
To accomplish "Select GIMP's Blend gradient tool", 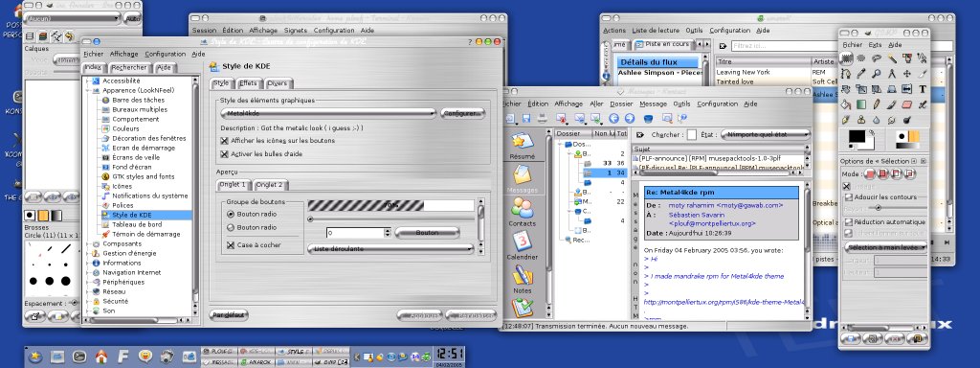I will coord(862,104).
